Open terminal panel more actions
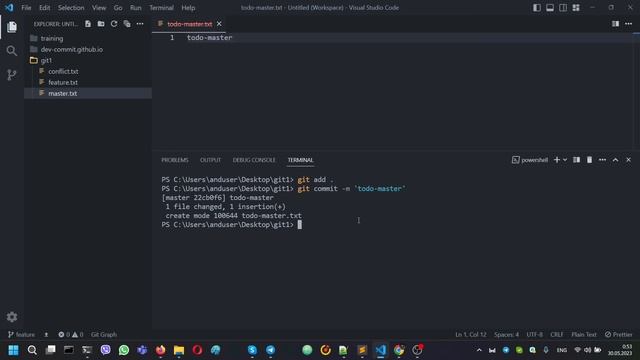Viewport: 640px width, 360px height. pos(602,160)
